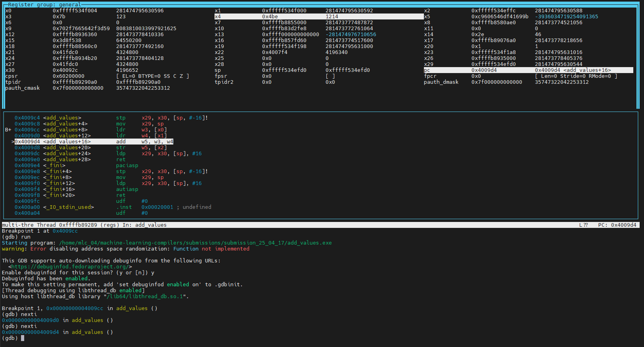Image resolution: width=644 pixels, height=347 pixels.
Task: Click the x14 register value 0x2e
Action: point(478,35)
